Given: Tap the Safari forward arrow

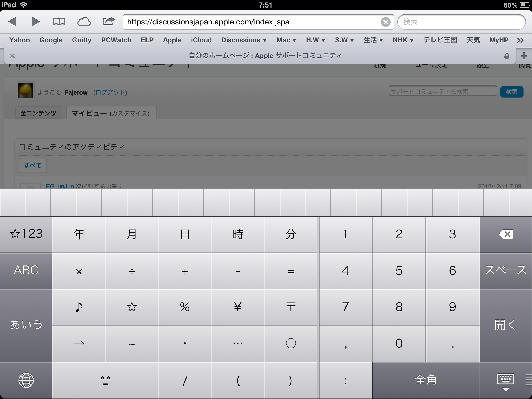Looking at the screenshot, I should coord(36,22).
